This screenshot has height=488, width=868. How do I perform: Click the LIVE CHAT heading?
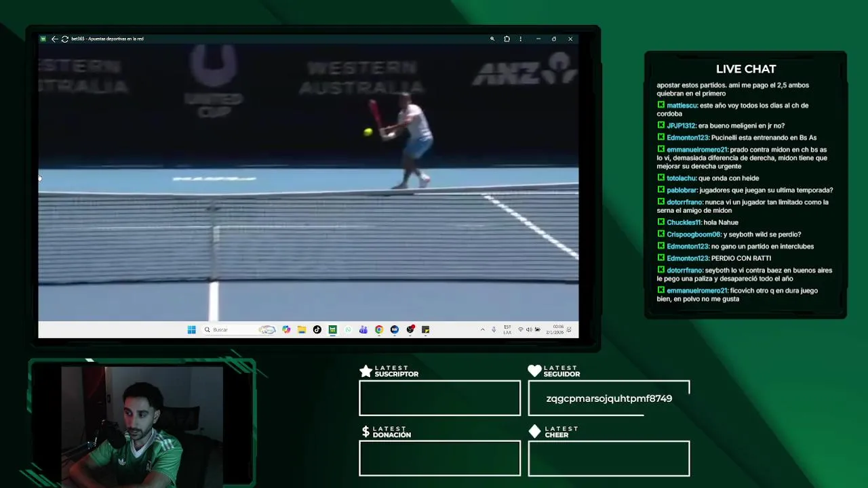tap(746, 69)
